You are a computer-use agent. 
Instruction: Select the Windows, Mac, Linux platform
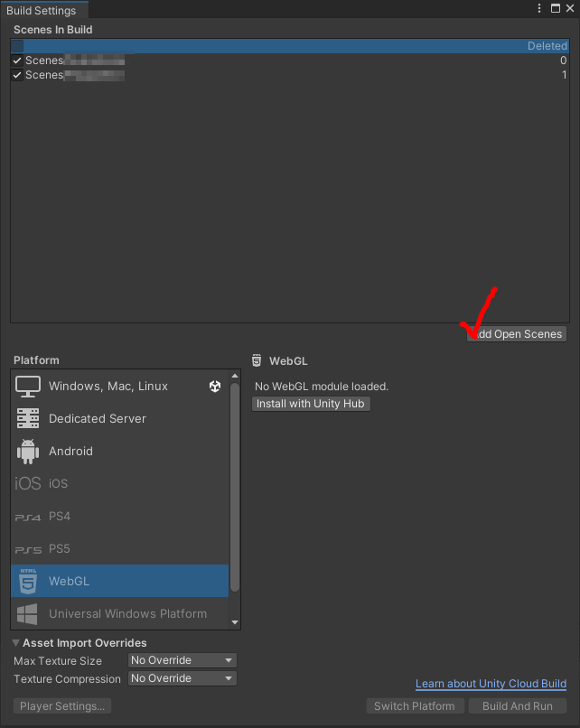click(x=120, y=387)
